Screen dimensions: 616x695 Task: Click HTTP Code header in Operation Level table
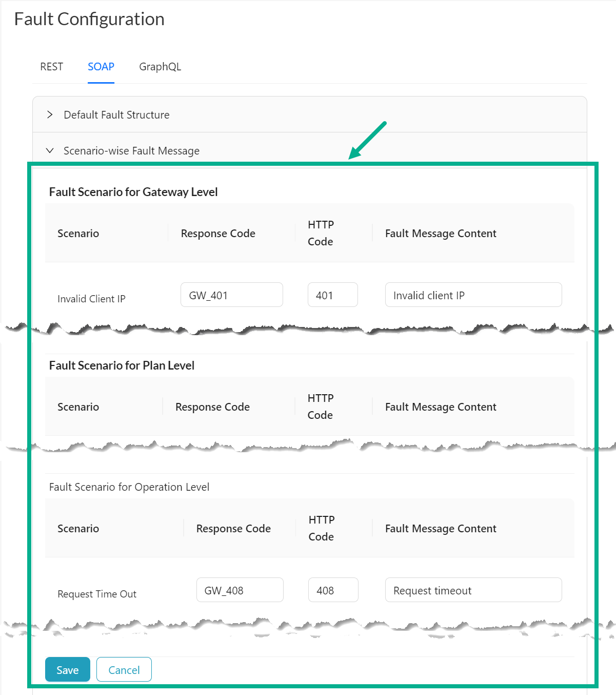tap(321, 528)
